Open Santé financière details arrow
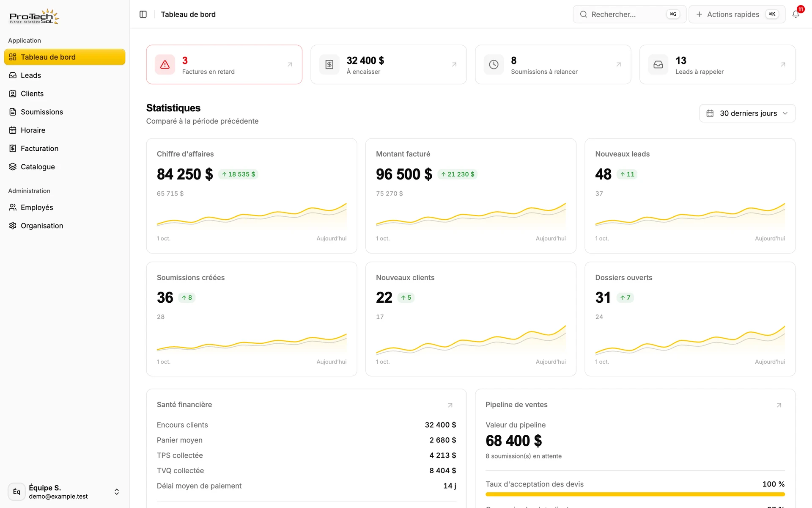Screen dimensions: 812x508 click(x=450, y=405)
